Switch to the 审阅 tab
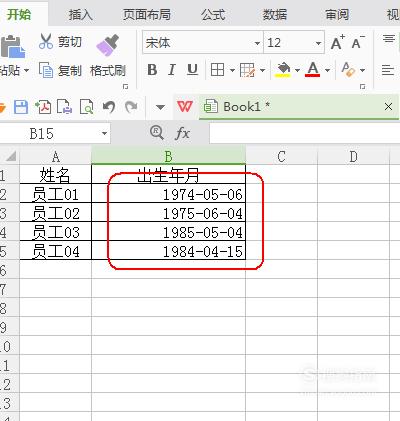 [x=337, y=15]
